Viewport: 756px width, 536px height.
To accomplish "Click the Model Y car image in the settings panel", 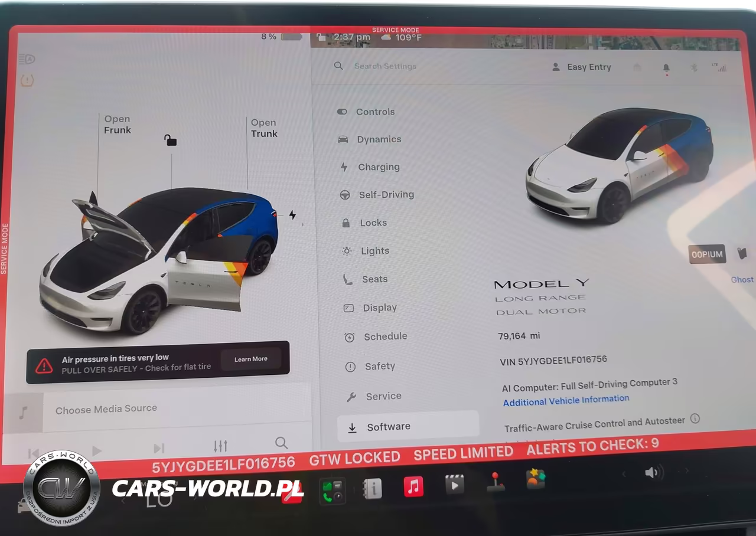I will pos(619,165).
